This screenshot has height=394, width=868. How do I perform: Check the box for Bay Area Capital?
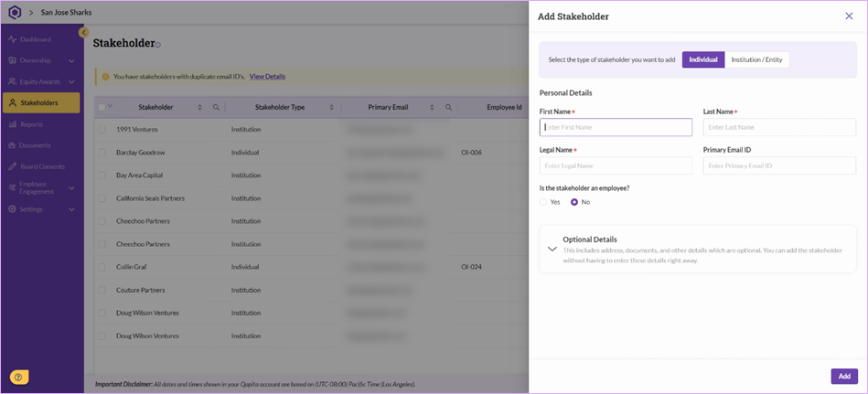[102, 176]
